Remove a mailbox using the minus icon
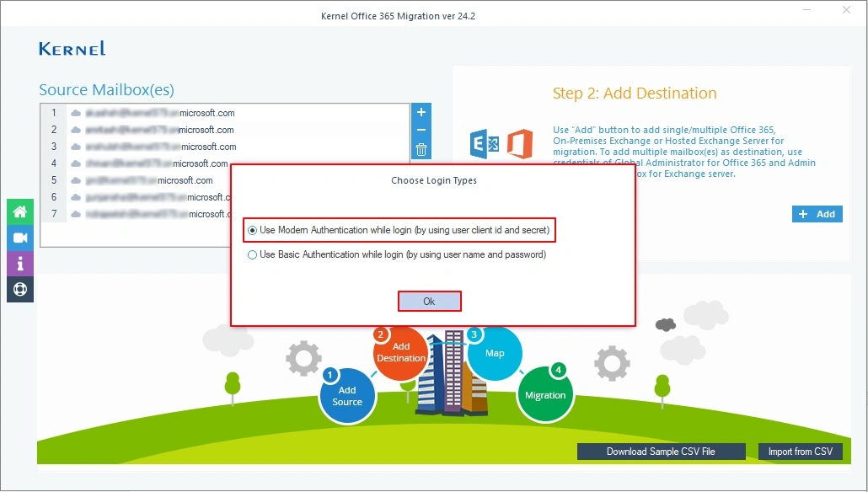Screen dimensions: 868x492 (x=421, y=131)
